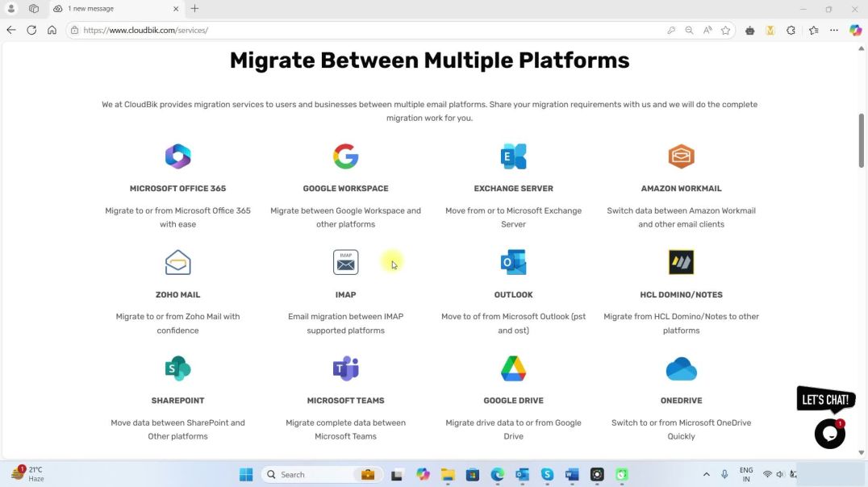Click the Microsoft Office 365 logo icon
Screen dimensions: 868x487
177,156
